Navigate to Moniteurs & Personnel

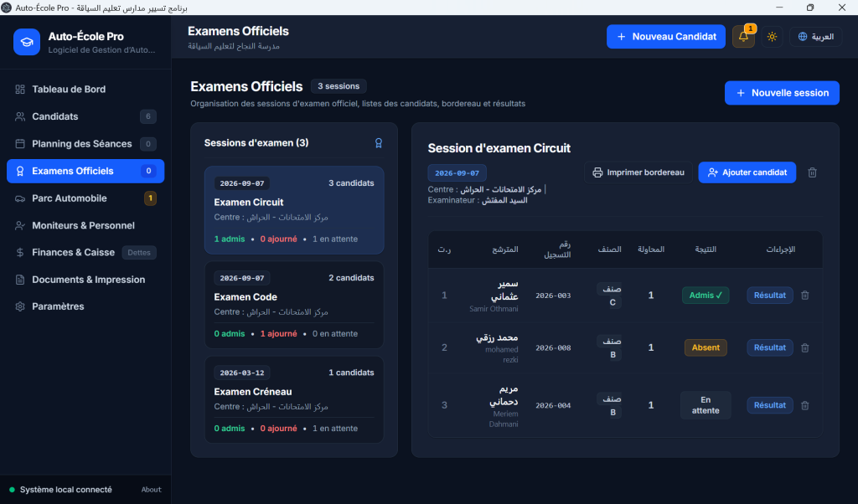tap(85, 225)
